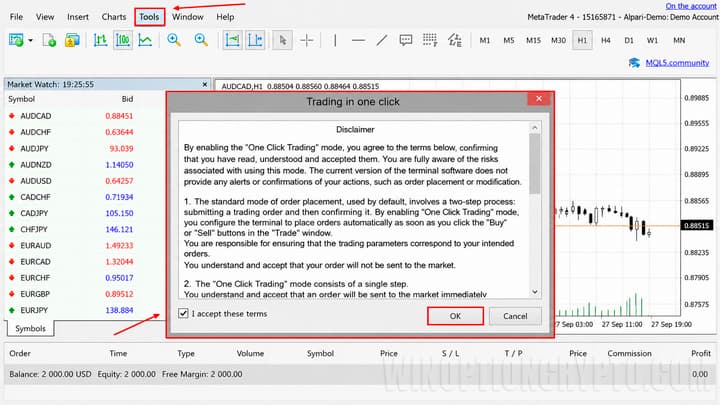Select CADCHF symbol in Market Watch

point(35,197)
